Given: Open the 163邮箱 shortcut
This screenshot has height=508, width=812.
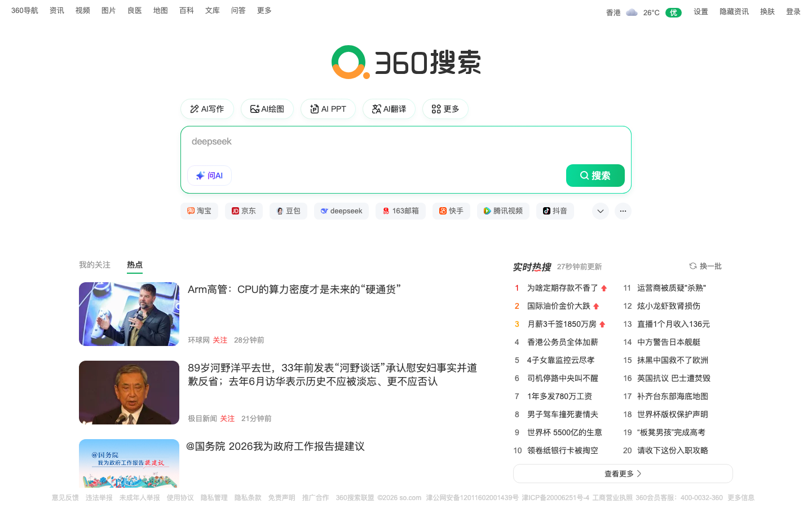Looking at the screenshot, I should [400, 211].
